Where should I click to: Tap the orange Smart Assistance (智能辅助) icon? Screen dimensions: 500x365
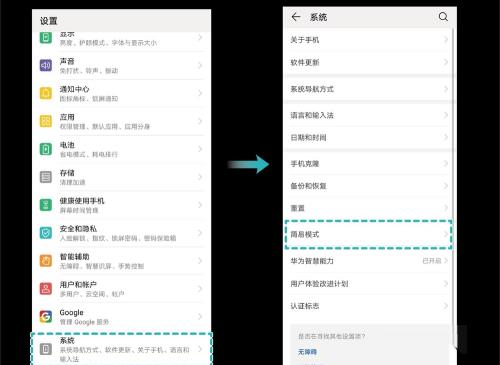pos(46,261)
